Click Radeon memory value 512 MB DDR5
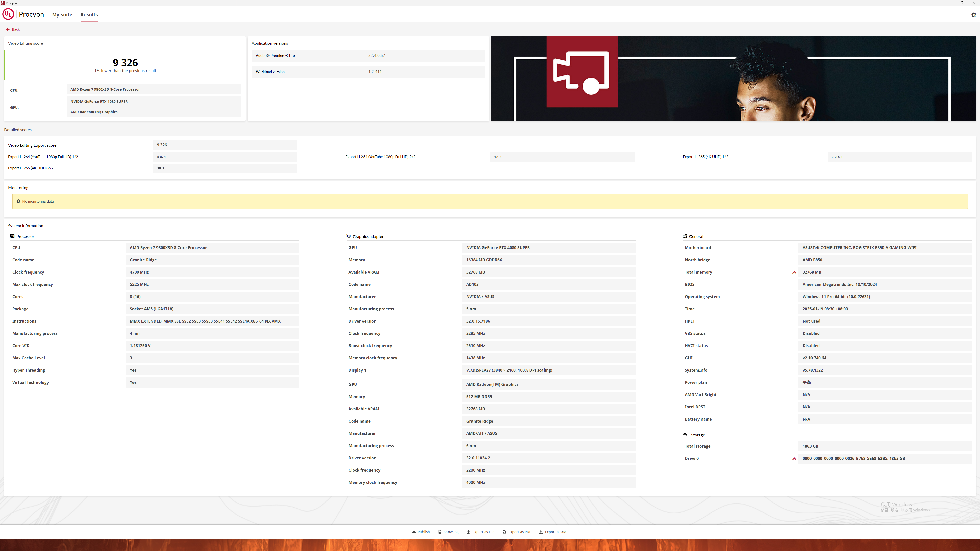The height and width of the screenshot is (551, 980). tap(549, 397)
